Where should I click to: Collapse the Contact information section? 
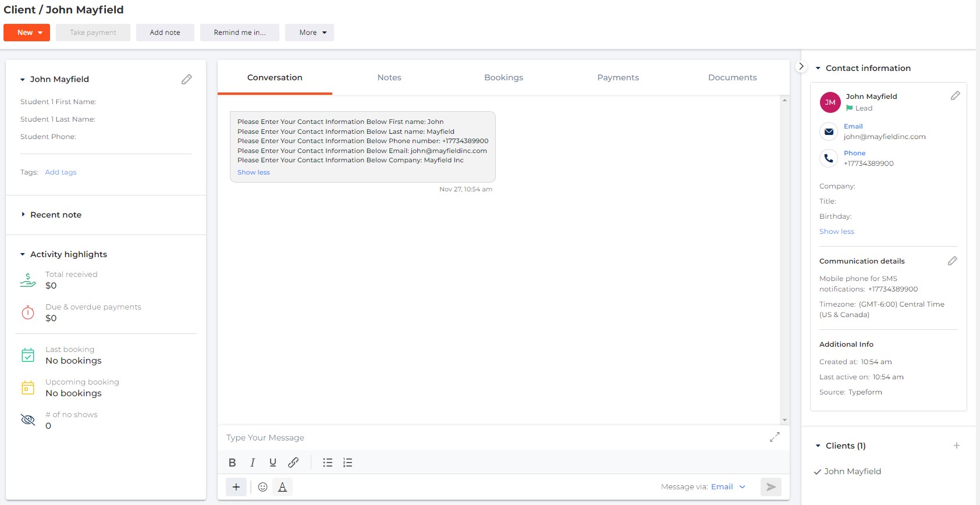click(818, 69)
